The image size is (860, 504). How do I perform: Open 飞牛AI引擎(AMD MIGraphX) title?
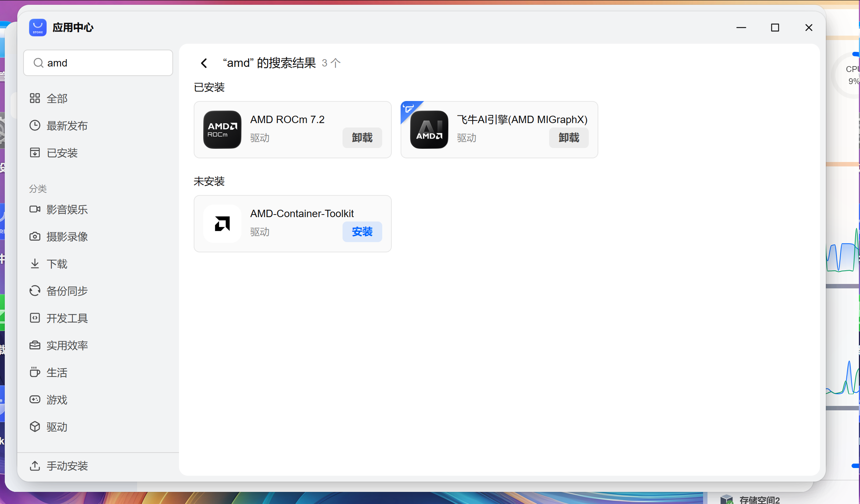click(522, 120)
